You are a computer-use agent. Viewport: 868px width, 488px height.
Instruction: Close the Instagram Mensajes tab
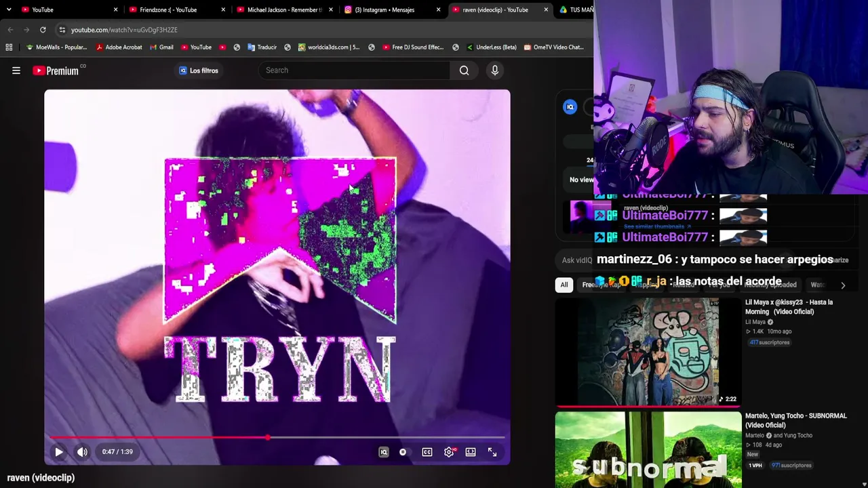pyautogui.click(x=438, y=9)
